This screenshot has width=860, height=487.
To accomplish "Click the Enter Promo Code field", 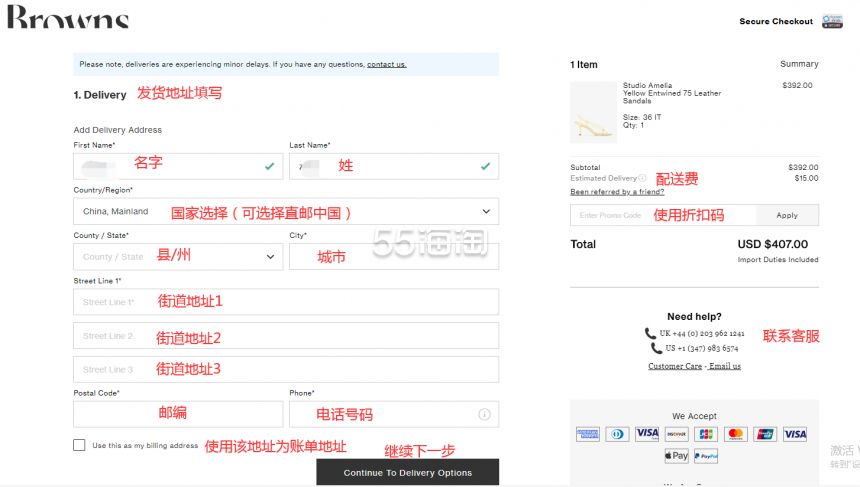I will pyautogui.click(x=663, y=215).
